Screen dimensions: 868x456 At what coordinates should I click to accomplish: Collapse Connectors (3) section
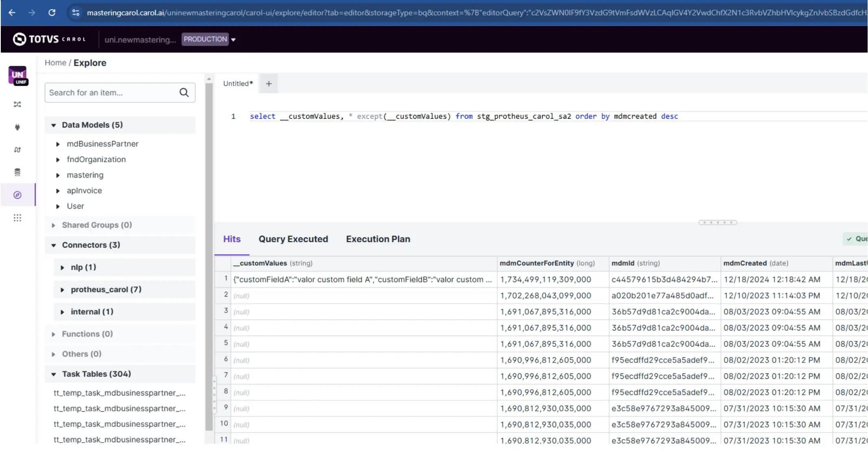120,245
